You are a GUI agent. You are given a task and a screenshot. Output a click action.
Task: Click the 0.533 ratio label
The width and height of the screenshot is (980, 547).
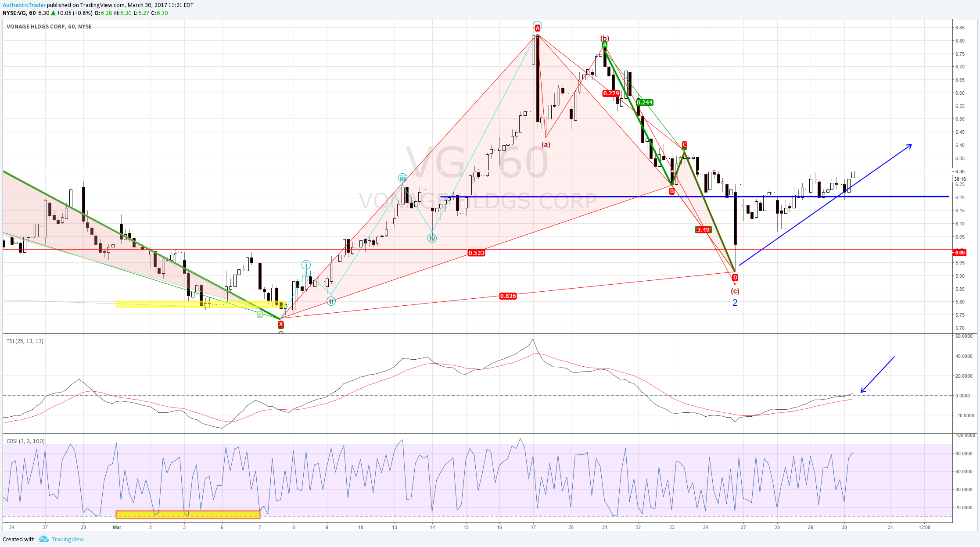pyautogui.click(x=476, y=253)
